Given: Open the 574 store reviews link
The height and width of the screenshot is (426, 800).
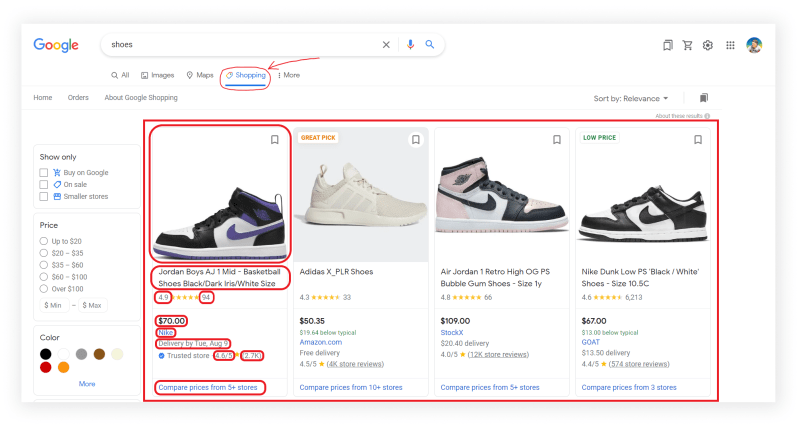Looking at the screenshot, I should 639,364.
